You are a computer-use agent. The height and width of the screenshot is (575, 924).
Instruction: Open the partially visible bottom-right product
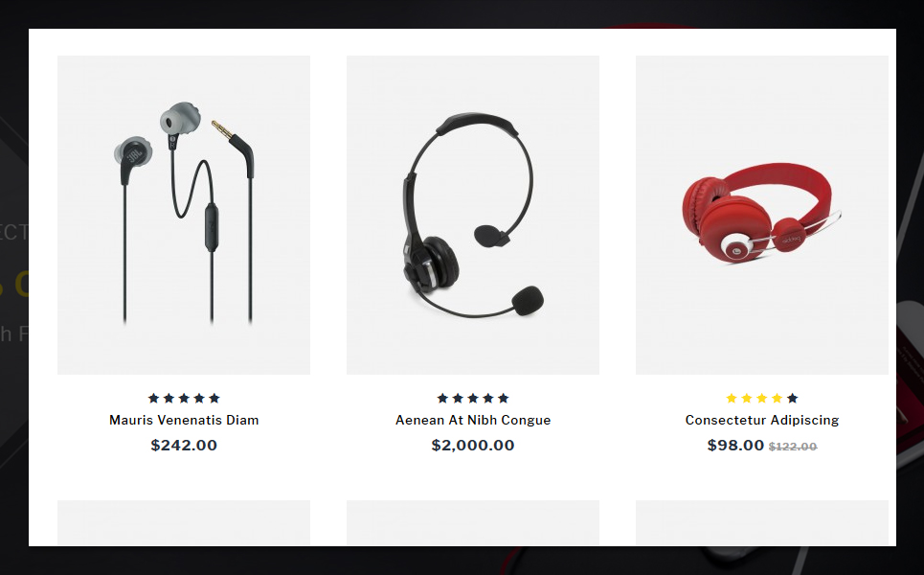[x=762, y=522]
